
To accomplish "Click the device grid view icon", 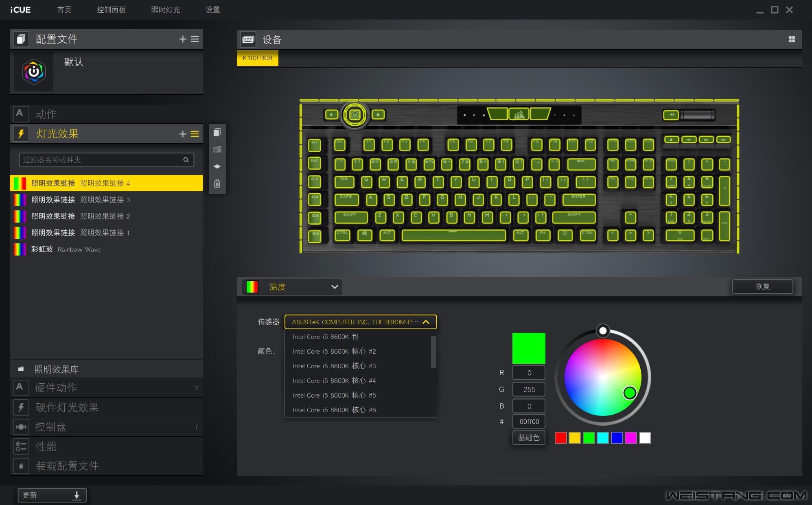I will [x=792, y=39].
